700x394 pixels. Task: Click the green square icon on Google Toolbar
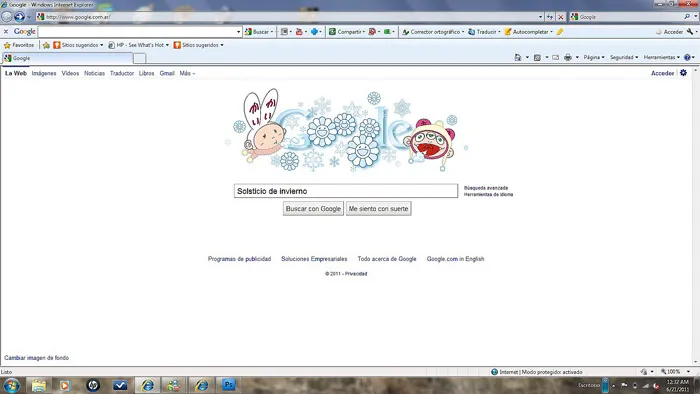pyautogui.click(x=387, y=32)
